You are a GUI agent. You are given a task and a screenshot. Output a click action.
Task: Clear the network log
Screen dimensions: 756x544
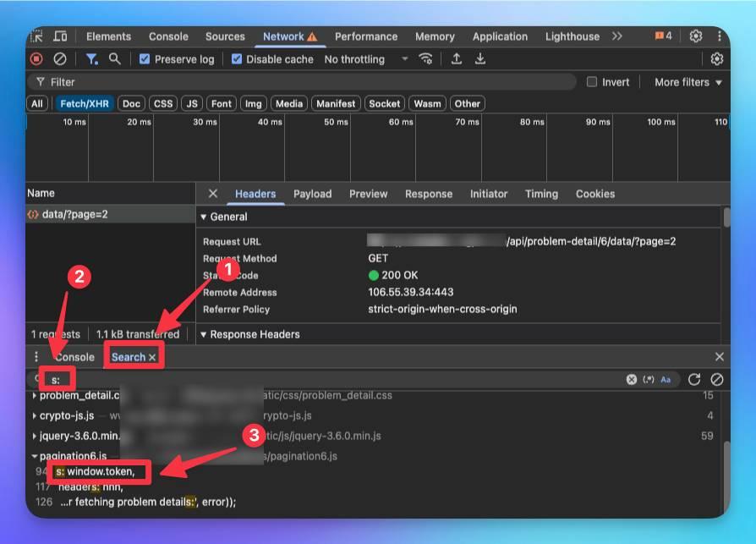[x=60, y=59]
